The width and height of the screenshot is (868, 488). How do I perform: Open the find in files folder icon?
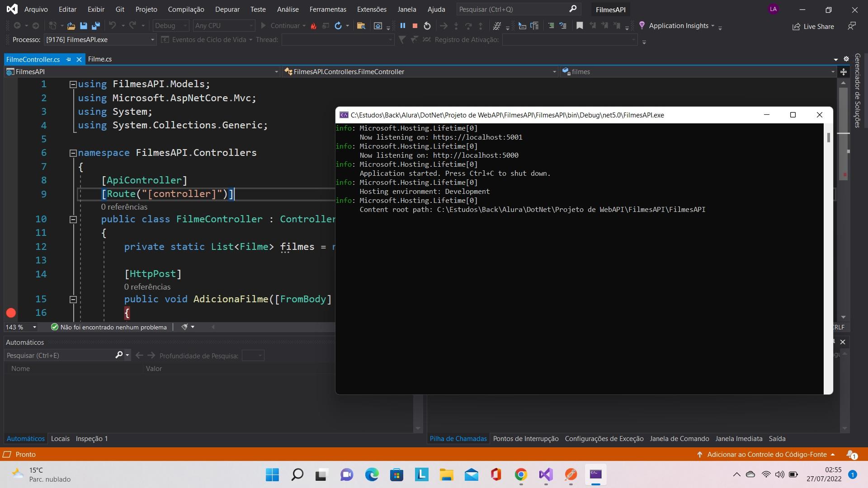tap(361, 26)
